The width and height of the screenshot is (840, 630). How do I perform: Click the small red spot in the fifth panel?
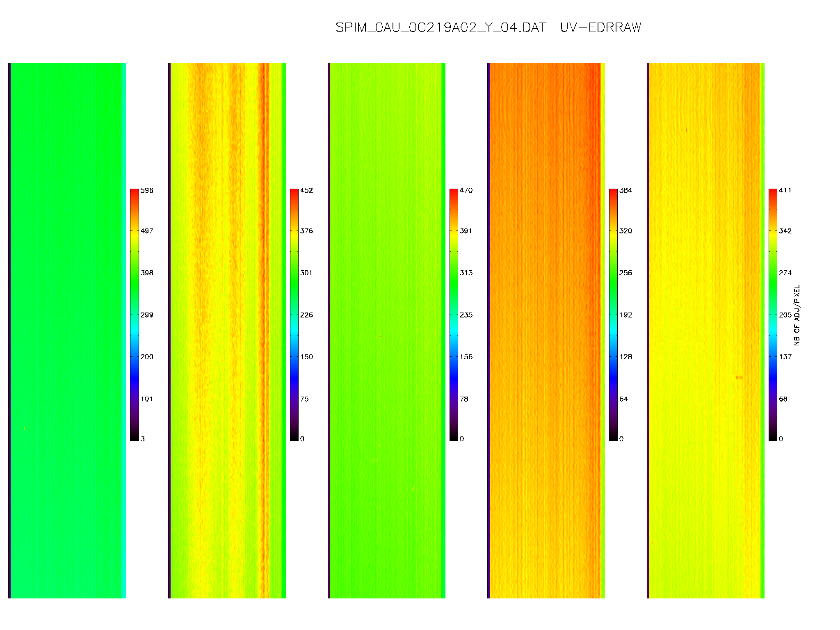(x=740, y=377)
